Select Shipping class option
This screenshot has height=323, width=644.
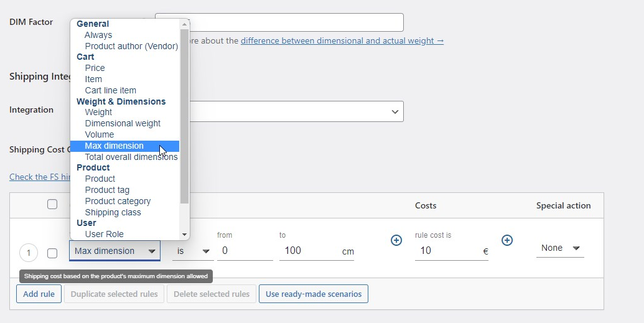tap(125, 212)
